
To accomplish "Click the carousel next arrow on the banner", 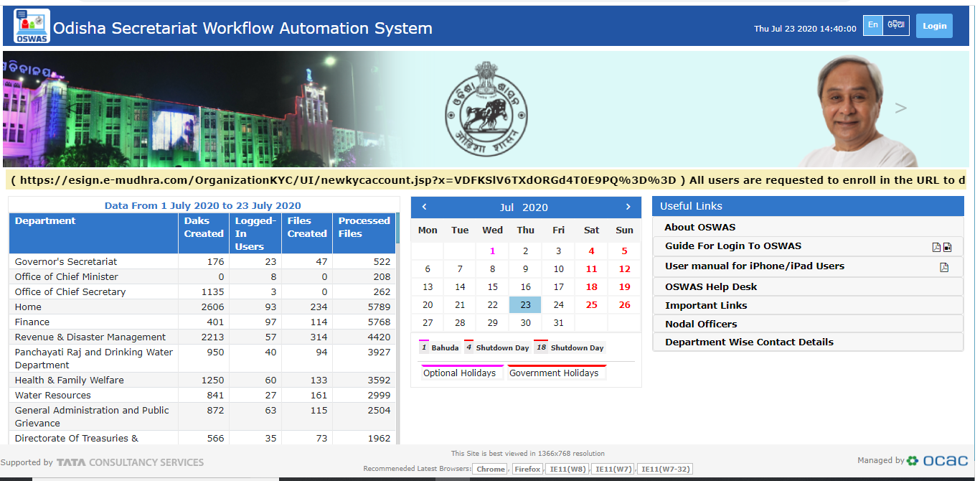I will coord(902,108).
